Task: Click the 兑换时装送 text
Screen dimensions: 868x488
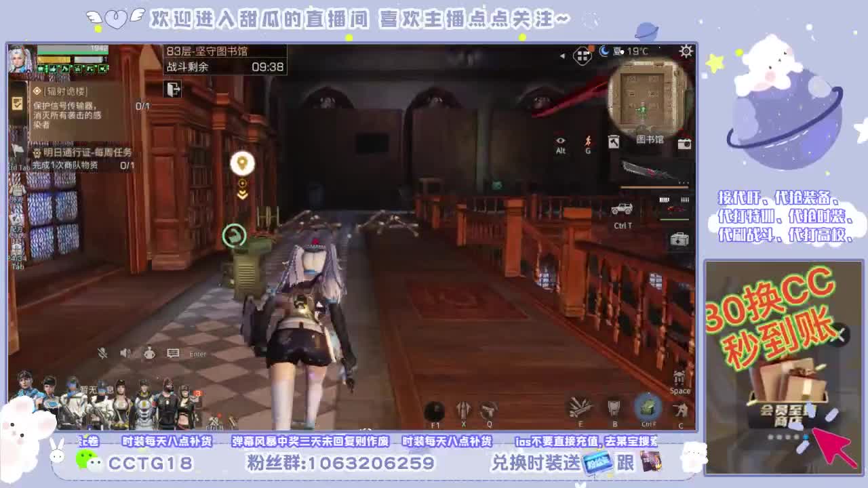Action: [x=536, y=463]
